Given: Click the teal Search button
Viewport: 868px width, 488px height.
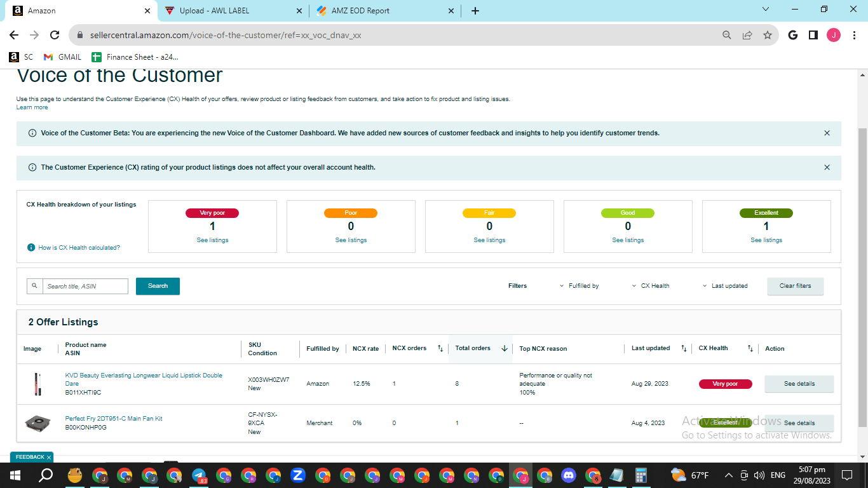Looking at the screenshot, I should [x=158, y=286].
